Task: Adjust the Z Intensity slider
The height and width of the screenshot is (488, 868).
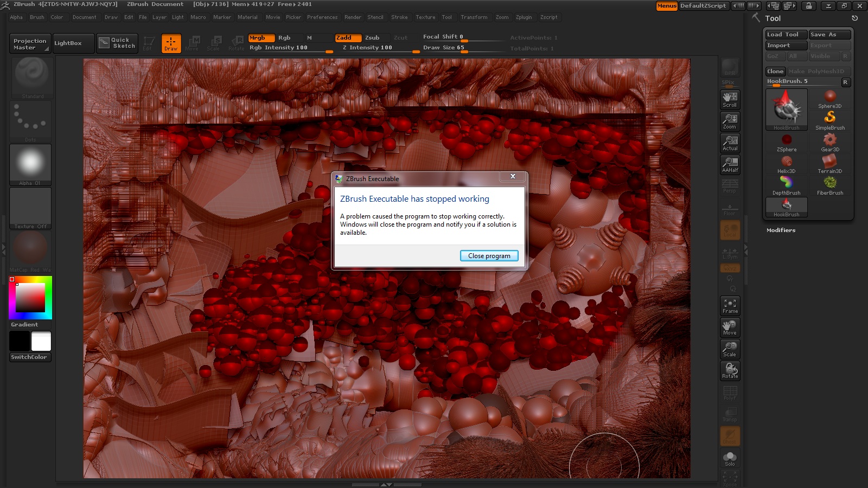Action: [378, 48]
